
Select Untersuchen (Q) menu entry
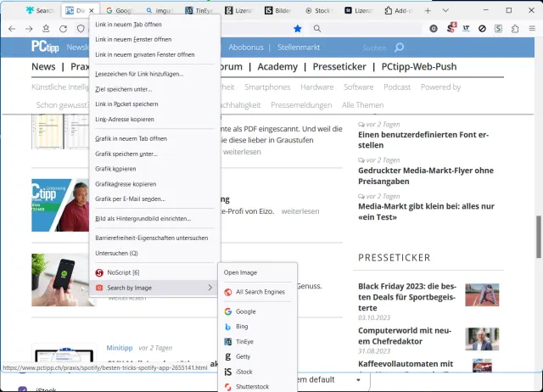117,253
